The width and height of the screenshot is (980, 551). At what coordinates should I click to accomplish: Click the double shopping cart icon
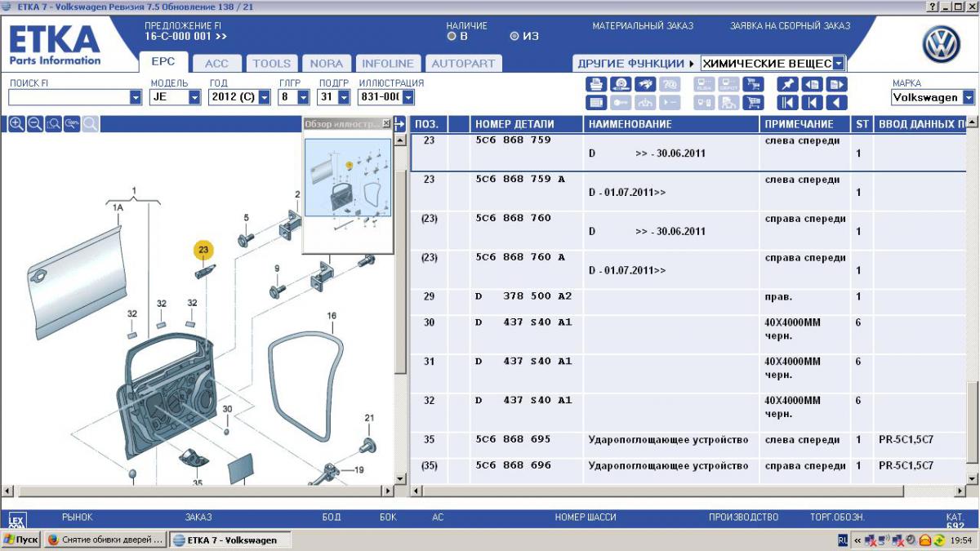pyautogui.click(x=753, y=84)
